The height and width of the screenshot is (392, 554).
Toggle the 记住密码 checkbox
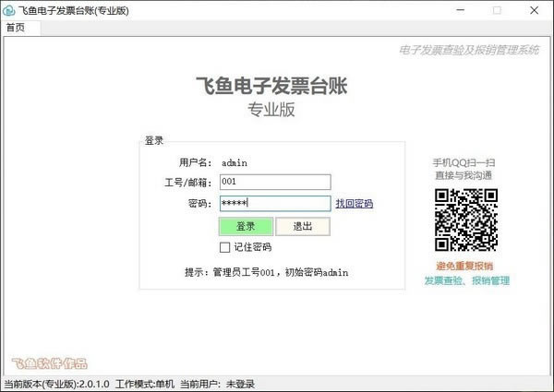(224, 247)
